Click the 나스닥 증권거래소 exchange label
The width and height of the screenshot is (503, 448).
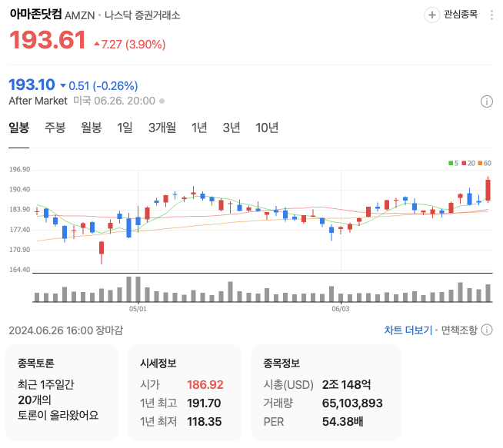142,15
